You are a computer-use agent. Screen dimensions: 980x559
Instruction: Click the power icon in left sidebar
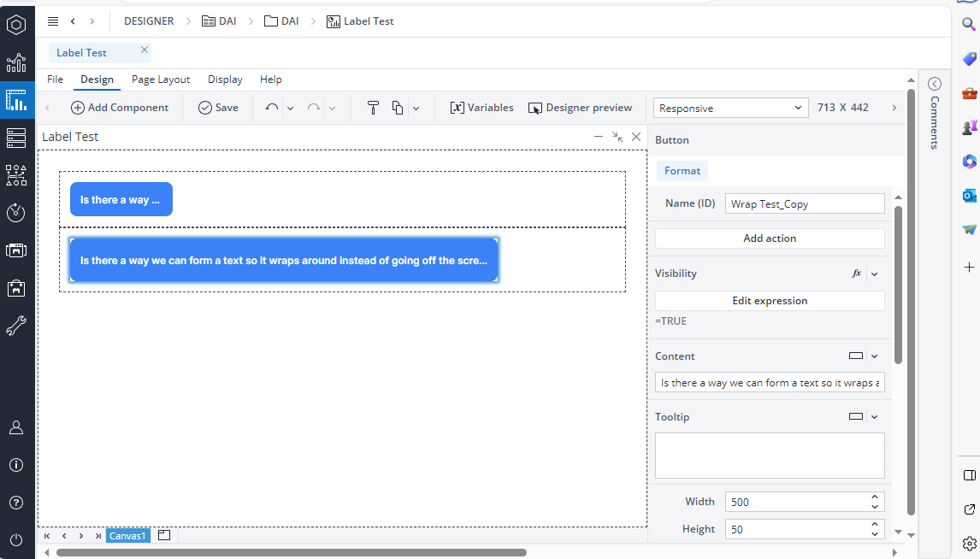click(16, 539)
